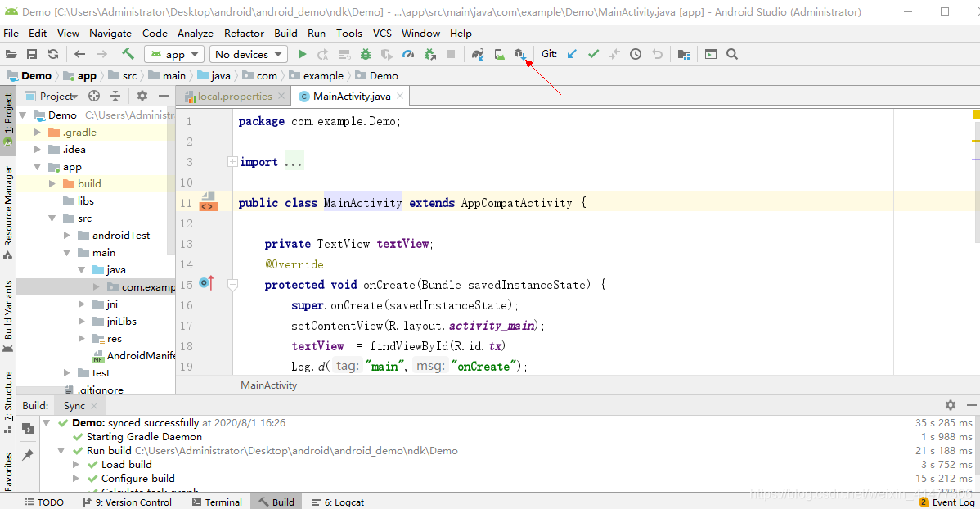The height and width of the screenshot is (509, 980).
Task: Open the Event Log
Action: [946, 502]
